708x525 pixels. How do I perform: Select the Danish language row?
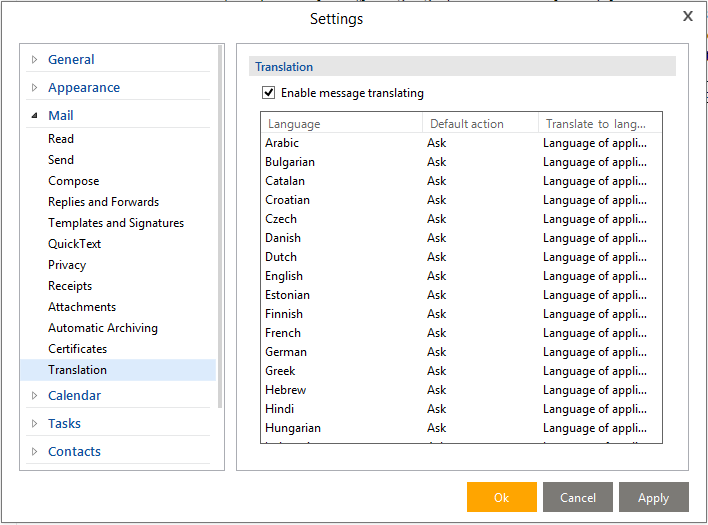click(461, 238)
